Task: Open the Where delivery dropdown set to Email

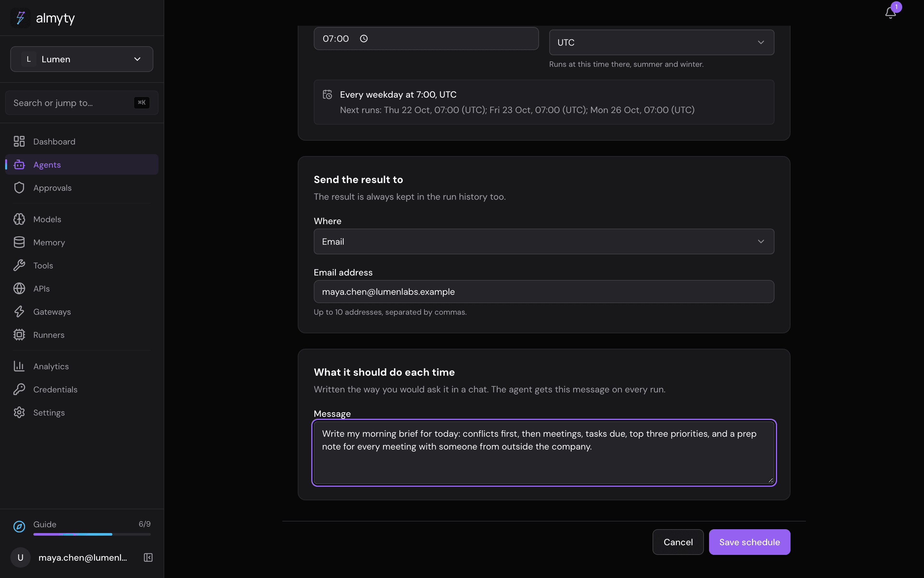Action: (544, 241)
